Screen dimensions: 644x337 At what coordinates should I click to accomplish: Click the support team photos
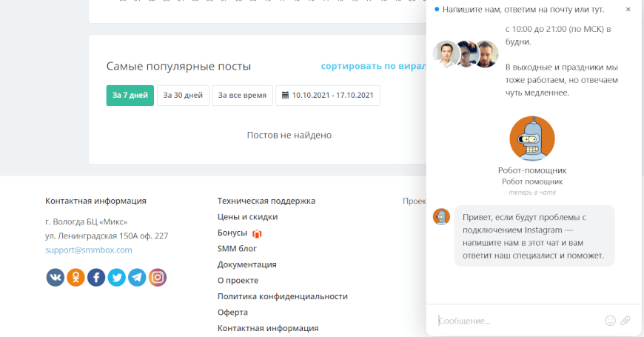[466, 54]
